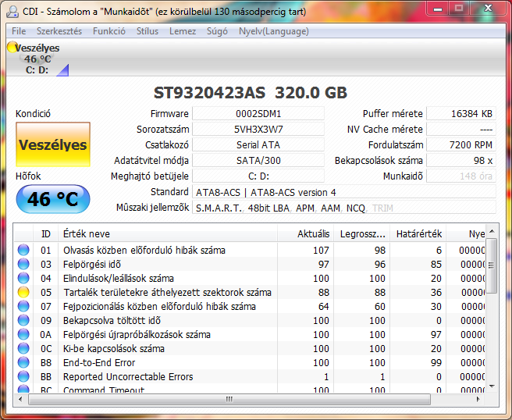512x420 pixels.
Task: Click the model title ST9320423AS 320.0 GB
Action: pos(250,93)
